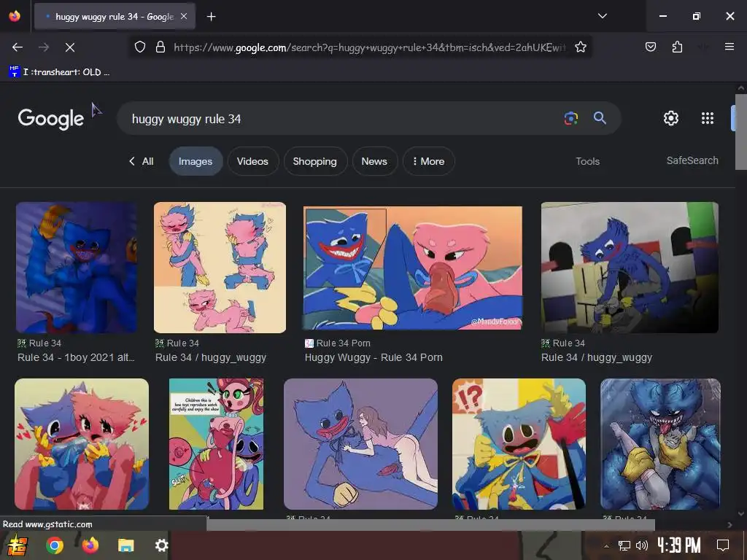Open the Google apps grid
The height and width of the screenshot is (560, 747).
pyautogui.click(x=708, y=118)
